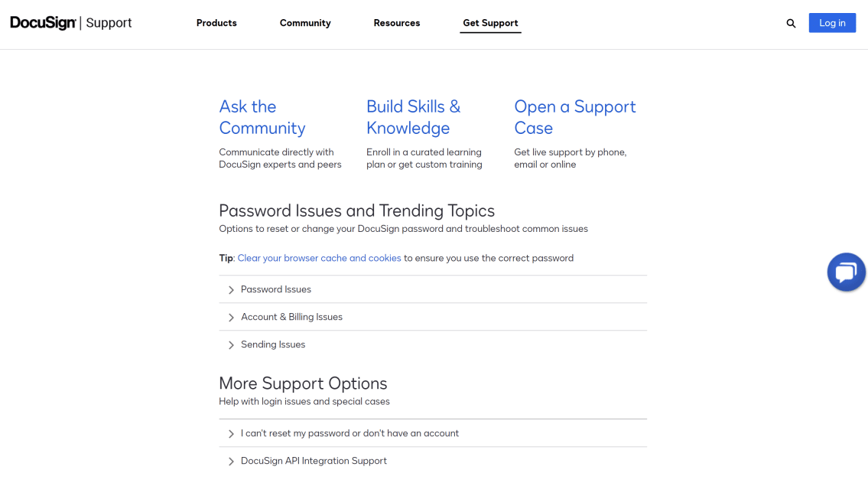Click the chevron beside I can't reset my password
This screenshot has width=868, height=496.
click(x=231, y=433)
